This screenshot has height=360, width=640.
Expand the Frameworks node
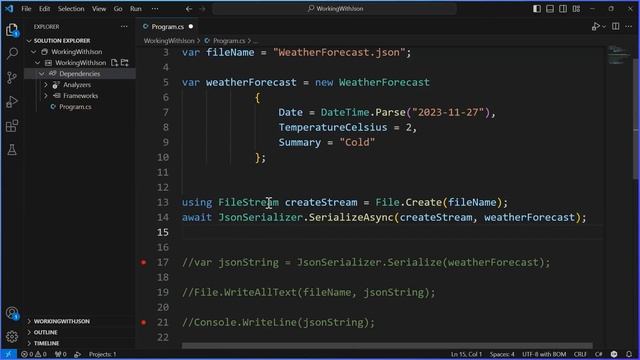click(46, 96)
